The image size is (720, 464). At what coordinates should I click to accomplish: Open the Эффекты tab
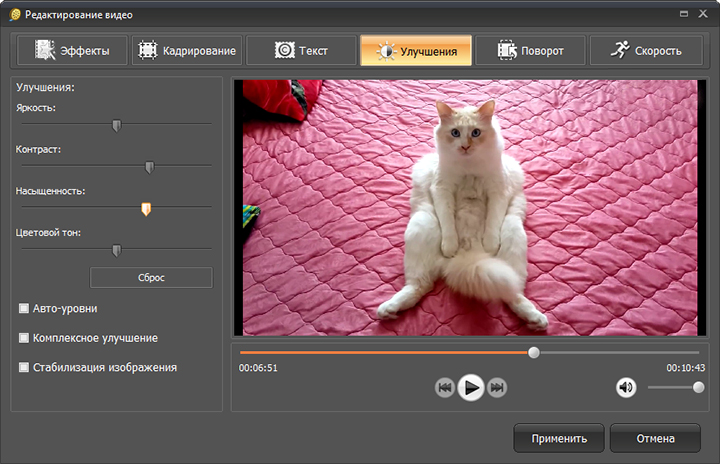point(72,50)
